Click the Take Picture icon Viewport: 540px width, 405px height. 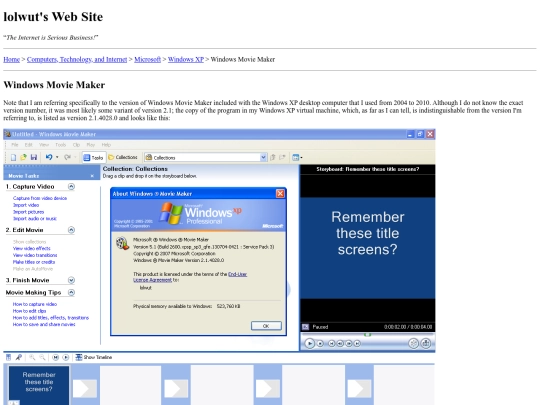point(426,343)
